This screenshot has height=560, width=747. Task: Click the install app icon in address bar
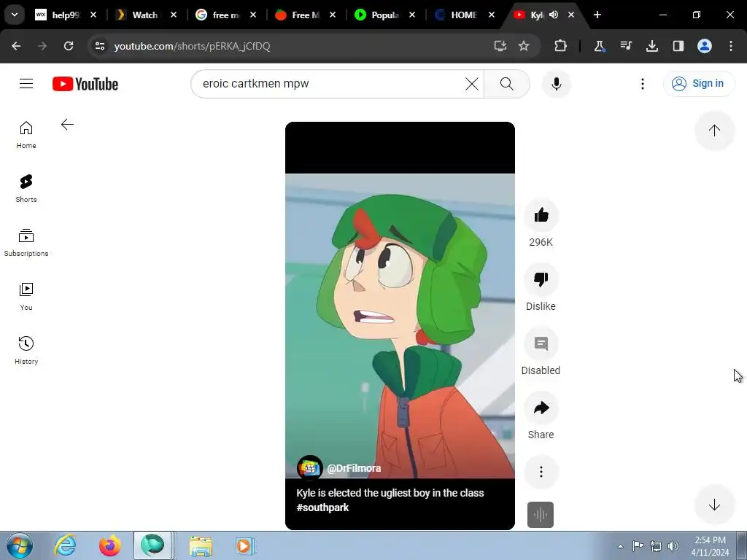click(500, 46)
